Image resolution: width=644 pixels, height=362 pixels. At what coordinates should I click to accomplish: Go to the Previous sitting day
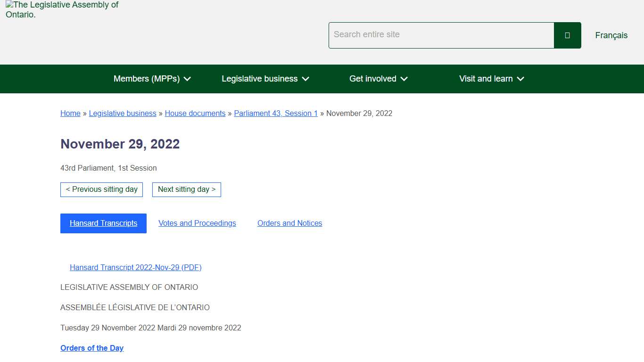[101, 189]
